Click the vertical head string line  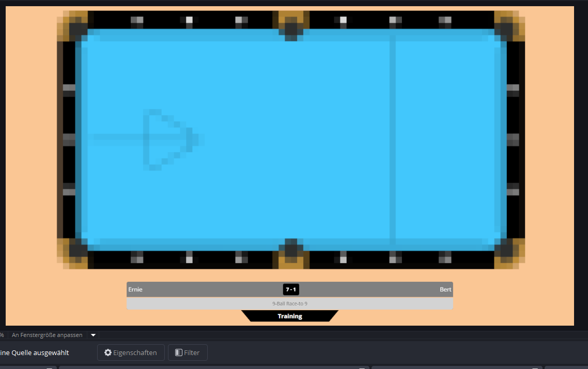pos(393,139)
